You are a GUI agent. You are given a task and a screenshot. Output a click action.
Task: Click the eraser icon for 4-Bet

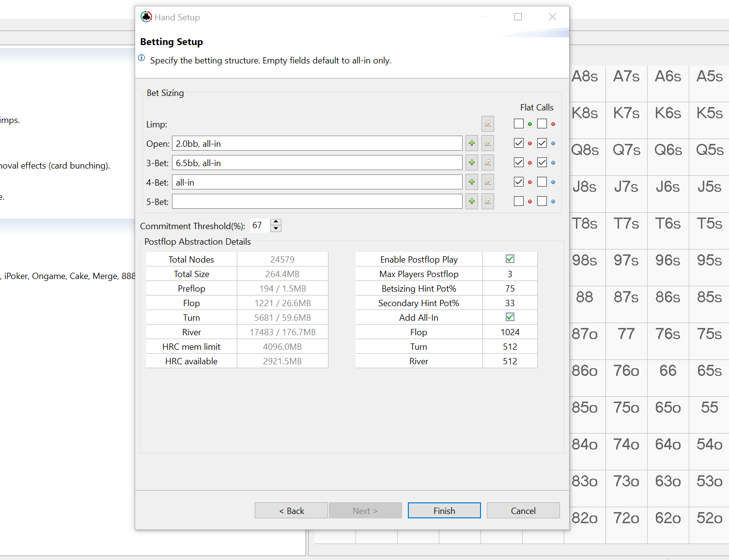pos(488,182)
